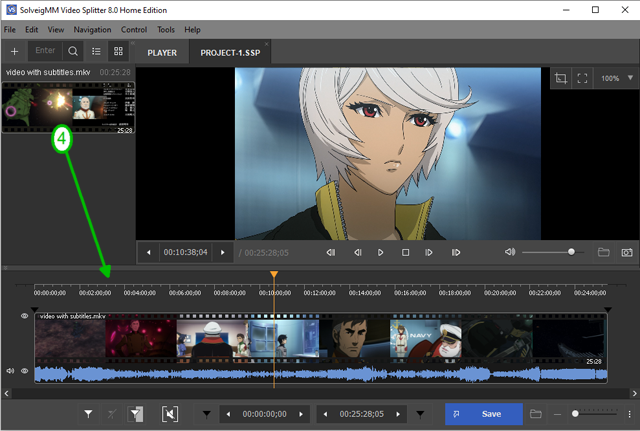Click the cut out selected fragment icon
Screen dimensions: 640x431
(x=170, y=414)
